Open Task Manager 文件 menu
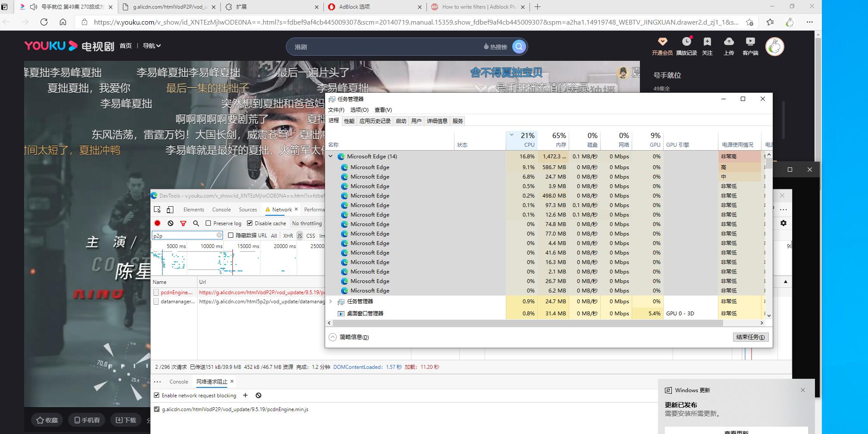 (x=336, y=110)
